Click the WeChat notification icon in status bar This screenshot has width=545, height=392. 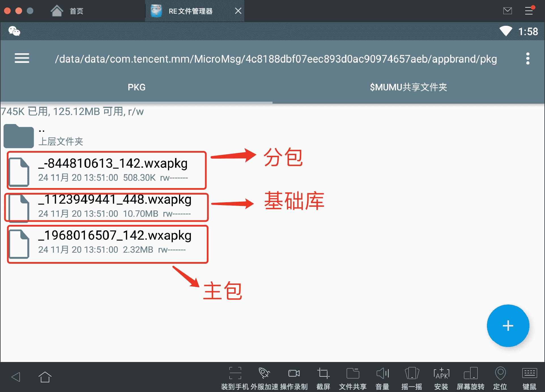pyautogui.click(x=14, y=31)
